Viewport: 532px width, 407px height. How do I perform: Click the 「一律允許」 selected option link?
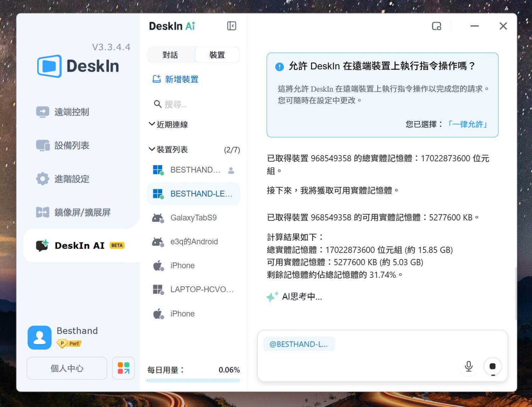coord(467,124)
